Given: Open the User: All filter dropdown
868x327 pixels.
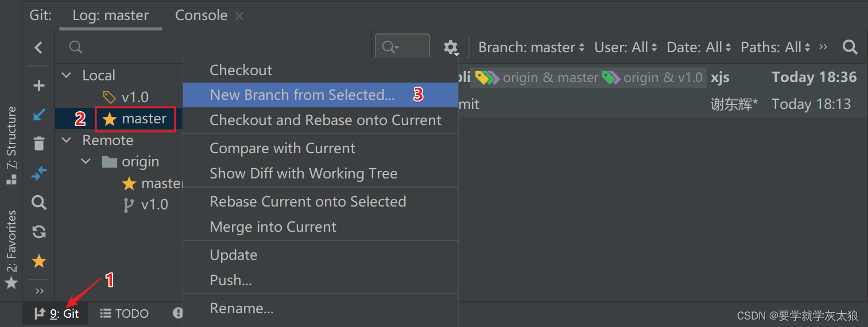Looking at the screenshot, I should pyautogui.click(x=626, y=47).
